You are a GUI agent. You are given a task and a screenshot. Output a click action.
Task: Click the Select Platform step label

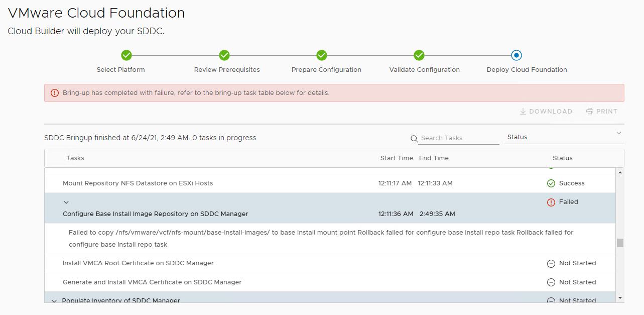(120, 70)
